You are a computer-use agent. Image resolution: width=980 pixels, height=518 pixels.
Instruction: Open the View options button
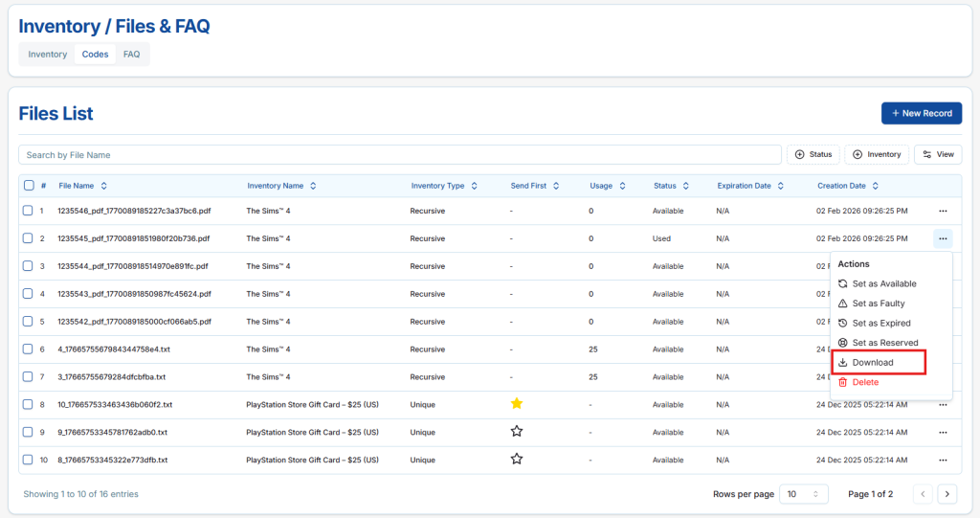(938, 154)
